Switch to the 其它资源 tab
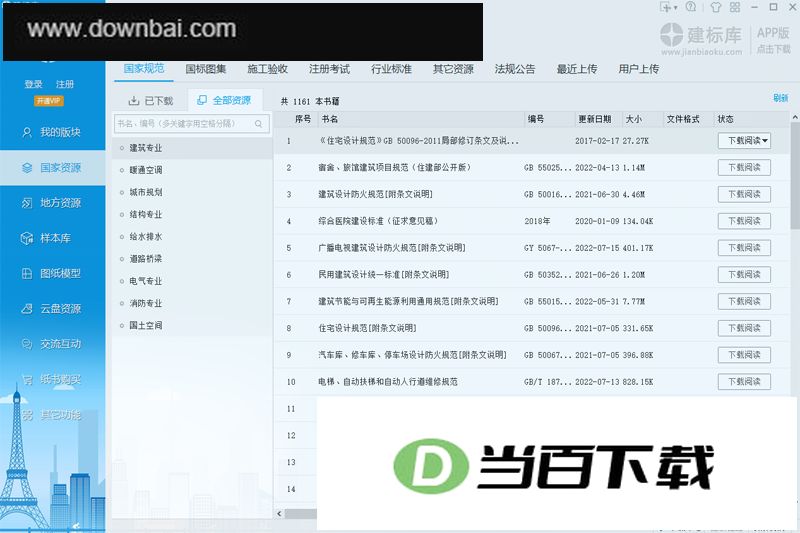The height and width of the screenshot is (533, 800). point(453,69)
